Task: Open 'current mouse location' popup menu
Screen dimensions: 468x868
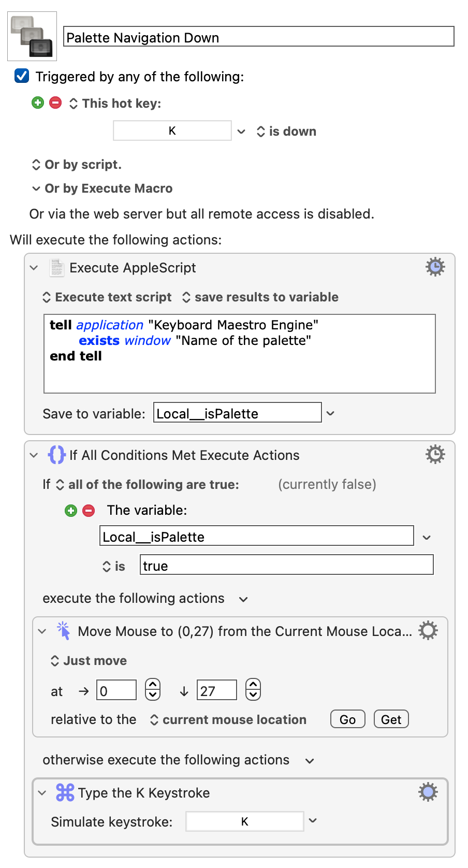Action: click(228, 720)
